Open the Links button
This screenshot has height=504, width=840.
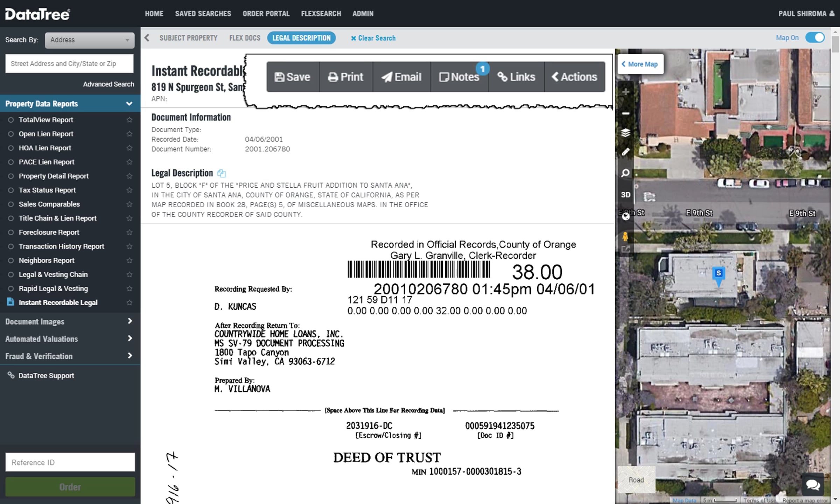[517, 77]
